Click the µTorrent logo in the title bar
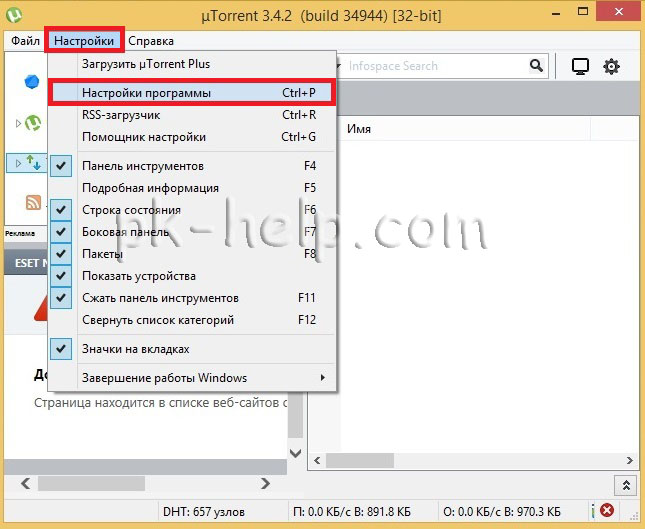The image size is (645, 529). pyautogui.click(x=14, y=15)
